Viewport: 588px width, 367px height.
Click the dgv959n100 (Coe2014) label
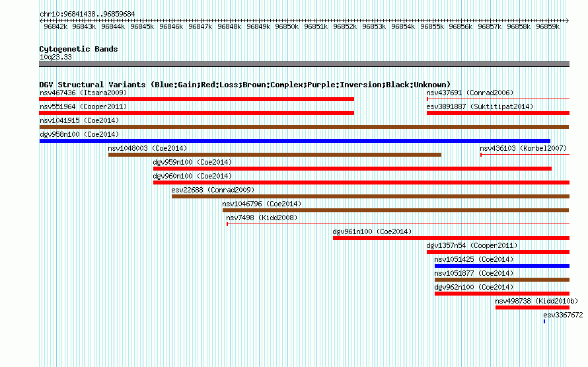coord(192,162)
